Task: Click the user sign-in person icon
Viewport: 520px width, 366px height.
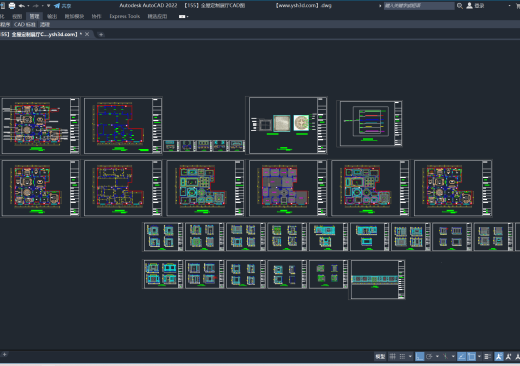Action: [x=469, y=6]
